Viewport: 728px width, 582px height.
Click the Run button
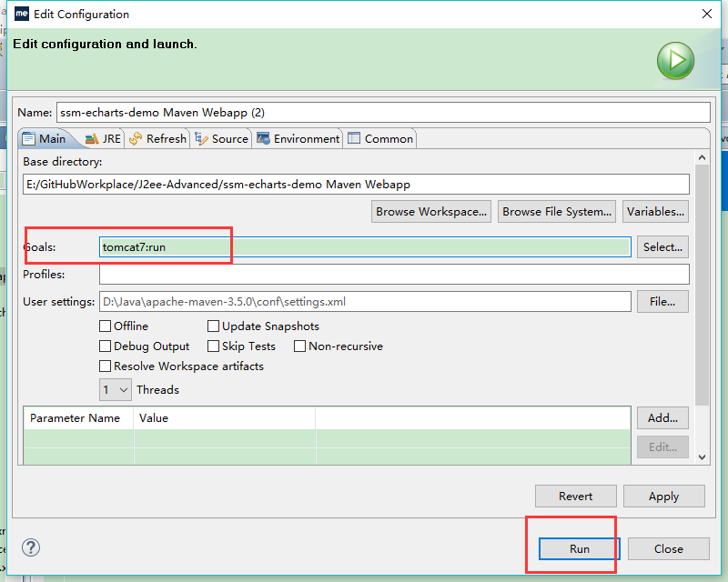pyautogui.click(x=580, y=548)
